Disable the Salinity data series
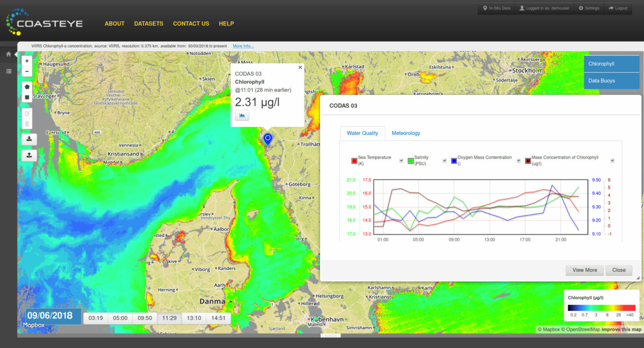 pyautogui.click(x=444, y=160)
